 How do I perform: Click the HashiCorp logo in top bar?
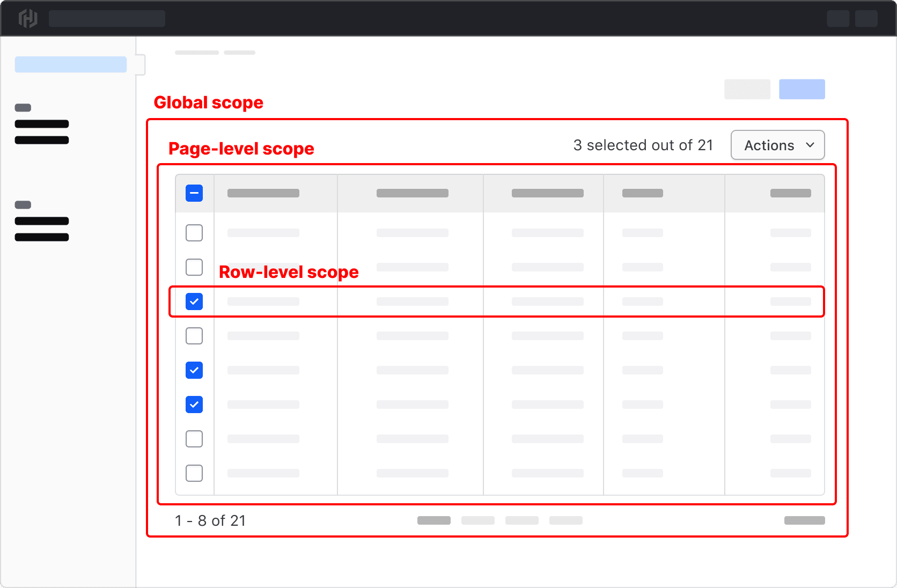coord(28,19)
